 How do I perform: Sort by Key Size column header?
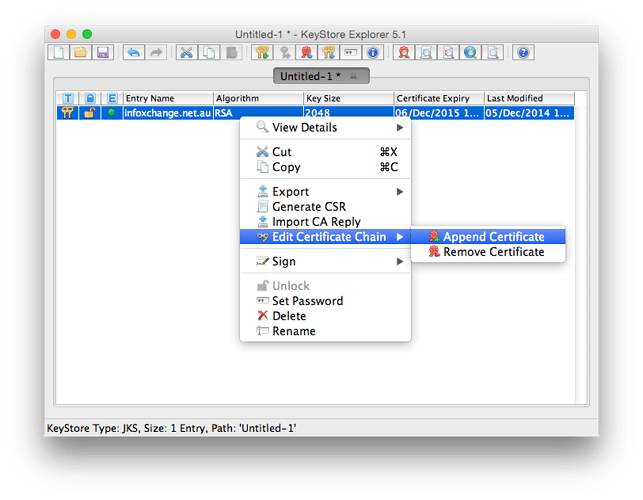[349, 98]
